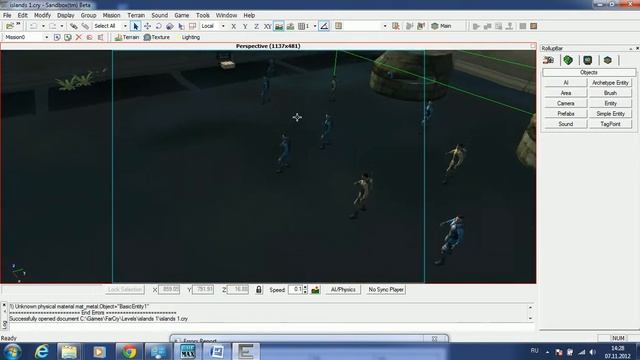The image size is (640, 360).
Task: Select the RollupBar display settings tab icon
Action: 588,60
